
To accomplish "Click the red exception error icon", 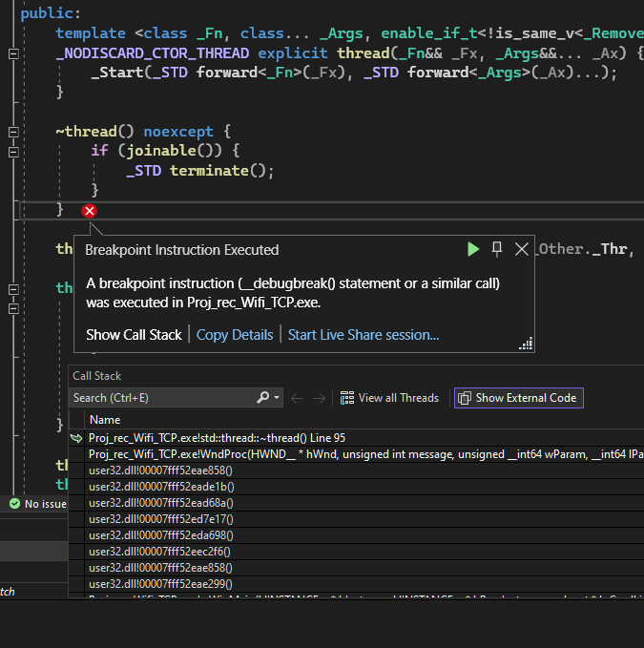I will tap(90, 211).
